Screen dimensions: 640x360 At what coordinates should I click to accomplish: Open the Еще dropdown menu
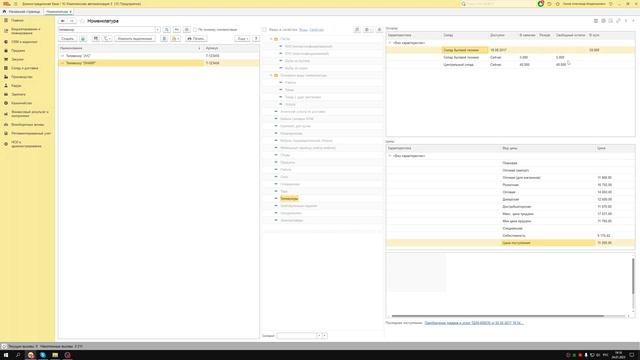242,39
